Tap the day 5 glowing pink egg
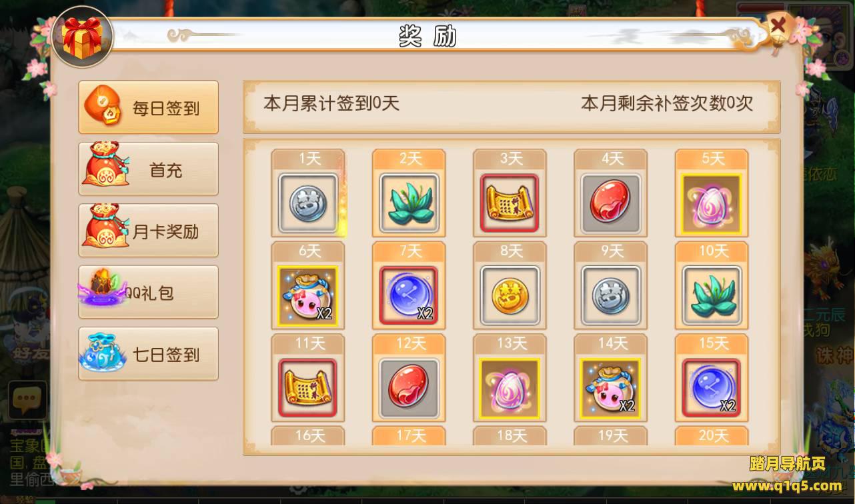 (712, 203)
